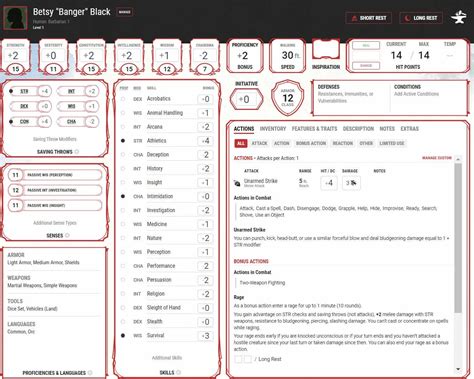The image size is (474, 379).
Task: Check the first Rage use box
Action: tap(238, 359)
